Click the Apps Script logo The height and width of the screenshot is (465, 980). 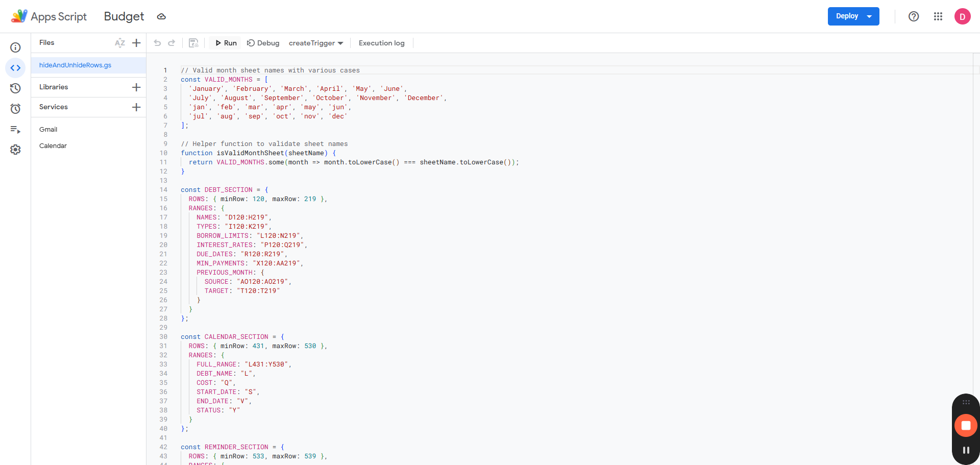pos(19,16)
